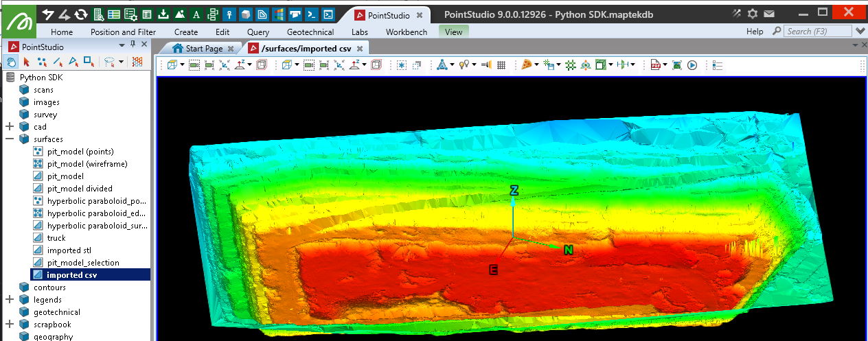This screenshot has width=868, height=341.
Task: Click the download/import icon in quick access bar
Action: point(163,14)
